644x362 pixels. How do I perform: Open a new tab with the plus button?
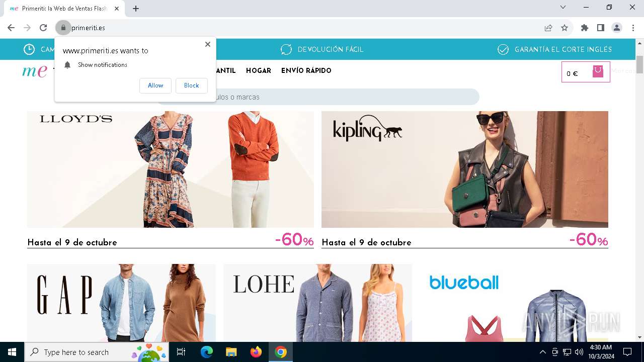tap(136, 9)
